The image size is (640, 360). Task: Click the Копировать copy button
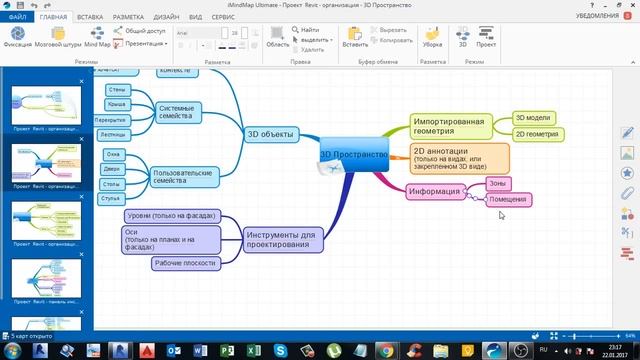pos(391,40)
